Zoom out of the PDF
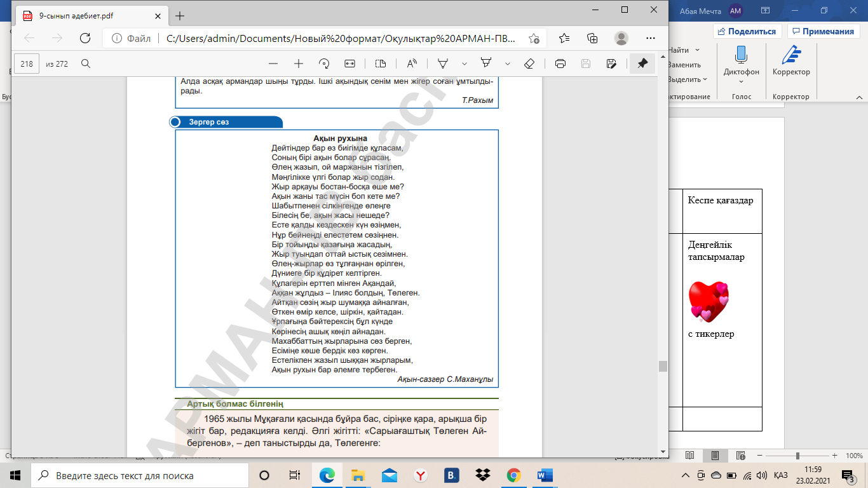868x488 pixels. [x=273, y=64]
